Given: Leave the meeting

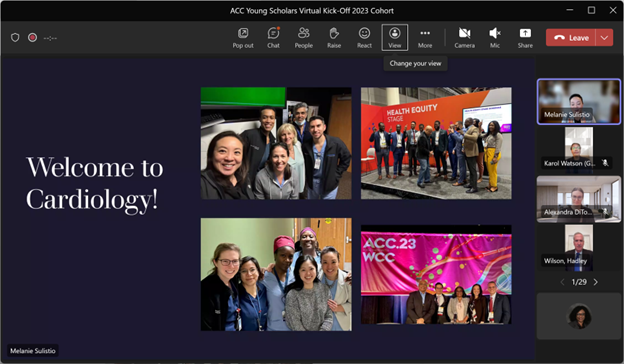Looking at the screenshot, I should coord(571,38).
